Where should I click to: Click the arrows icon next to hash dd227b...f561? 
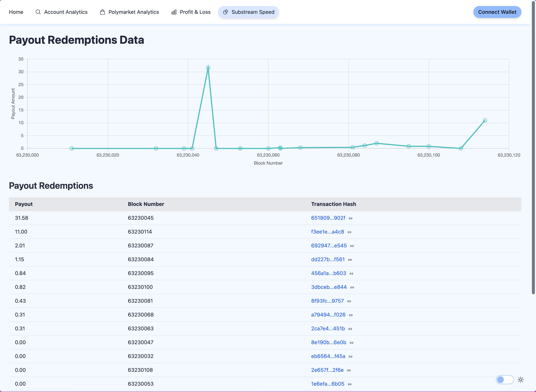tap(350, 260)
